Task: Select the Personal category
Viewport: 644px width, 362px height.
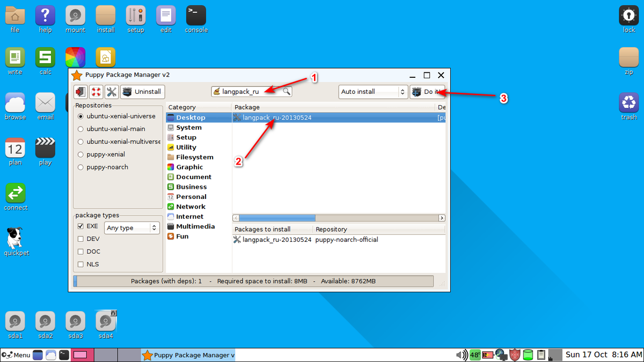Action: [x=199, y=197]
